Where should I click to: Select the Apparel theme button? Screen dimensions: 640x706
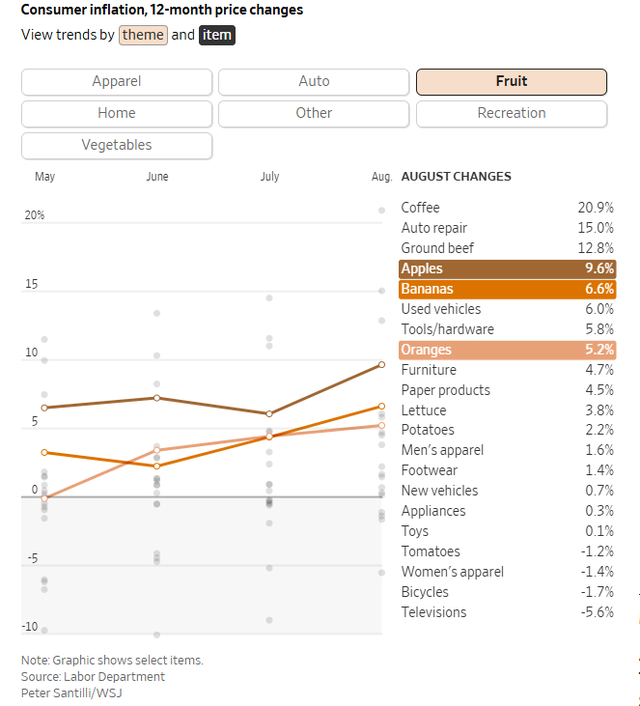click(x=117, y=82)
